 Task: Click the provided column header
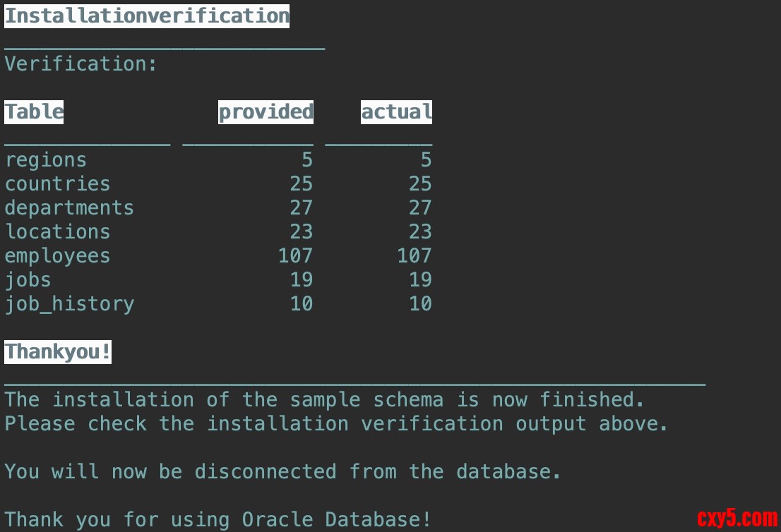click(266, 111)
